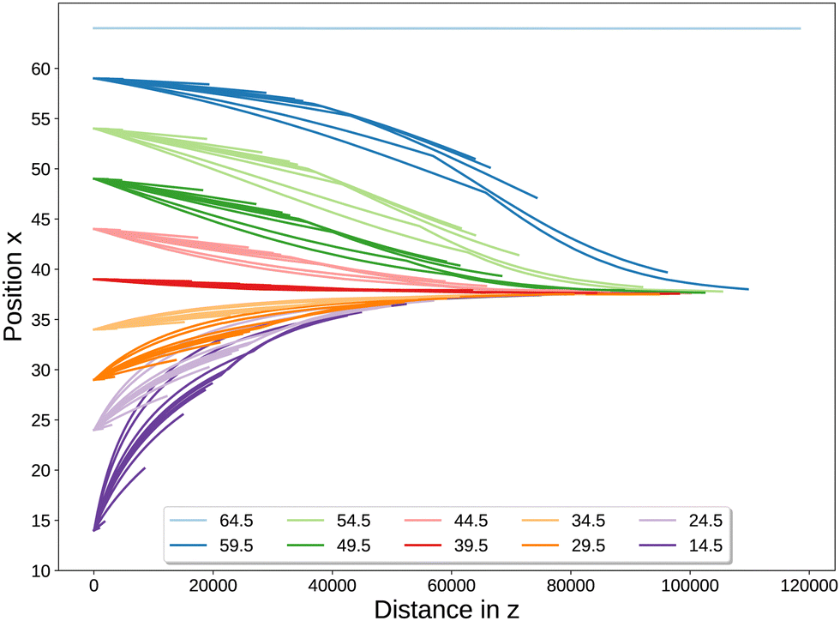
Task: Click the light blue legend line for 64.5
Action: pyautogui.click(x=188, y=520)
